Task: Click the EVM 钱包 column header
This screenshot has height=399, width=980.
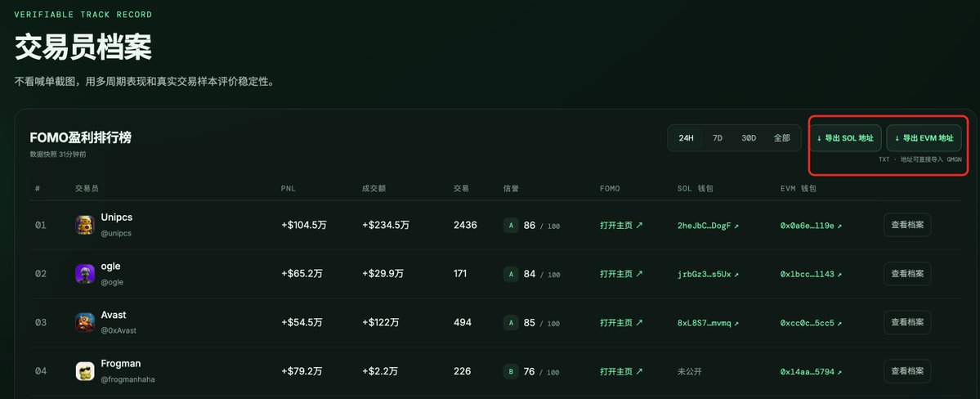Action: pos(798,188)
